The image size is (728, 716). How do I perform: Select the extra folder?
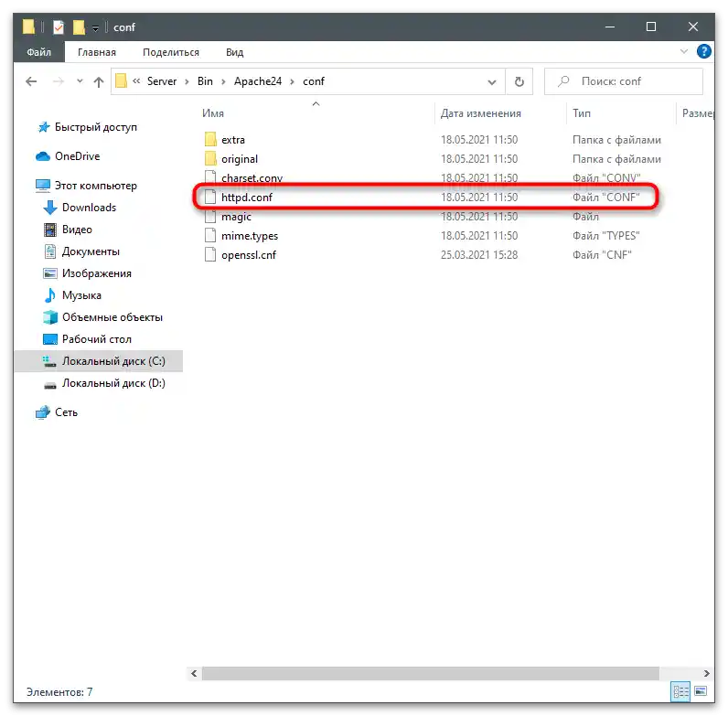click(233, 140)
